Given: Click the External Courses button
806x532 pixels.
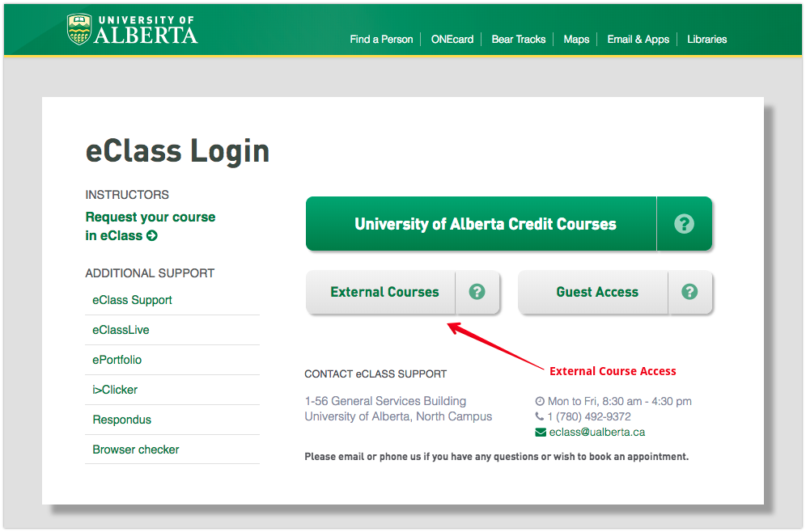Looking at the screenshot, I should click(x=381, y=292).
